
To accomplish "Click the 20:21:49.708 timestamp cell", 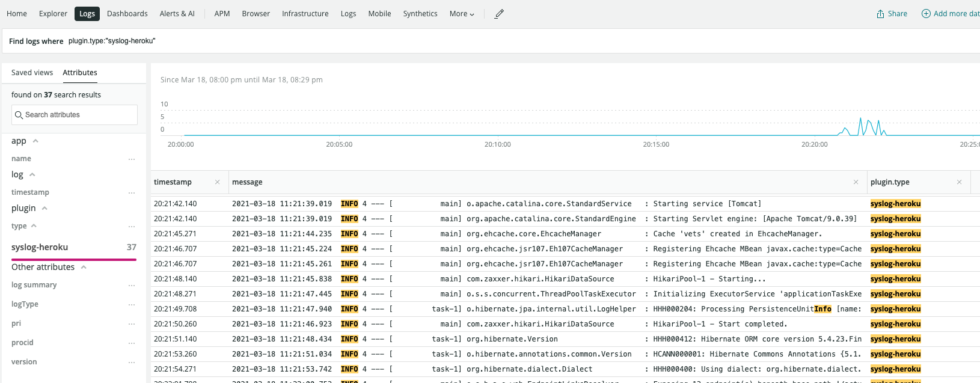I will pyautogui.click(x=176, y=309).
